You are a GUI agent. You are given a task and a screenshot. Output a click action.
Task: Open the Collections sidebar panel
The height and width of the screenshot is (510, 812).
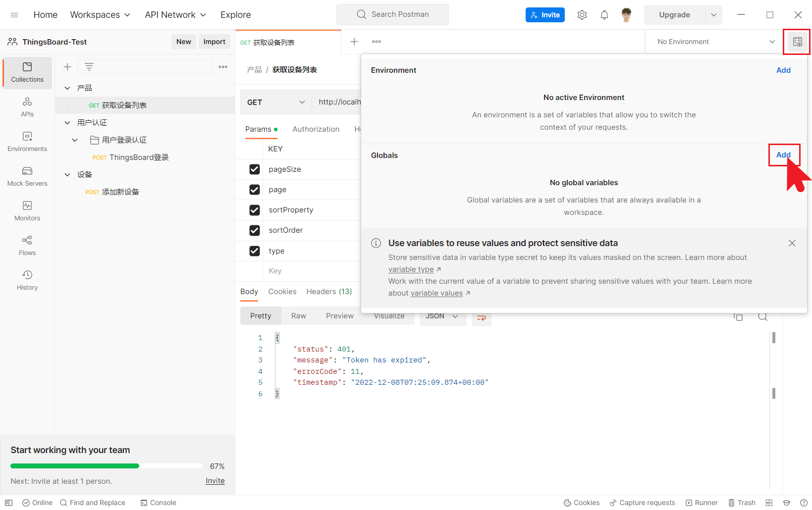[x=27, y=73]
